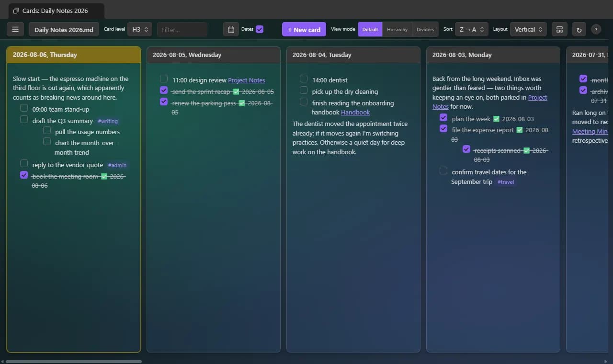Click the horizontal scrollbar thumb
This screenshot has width=613, height=364.
(x=74, y=362)
